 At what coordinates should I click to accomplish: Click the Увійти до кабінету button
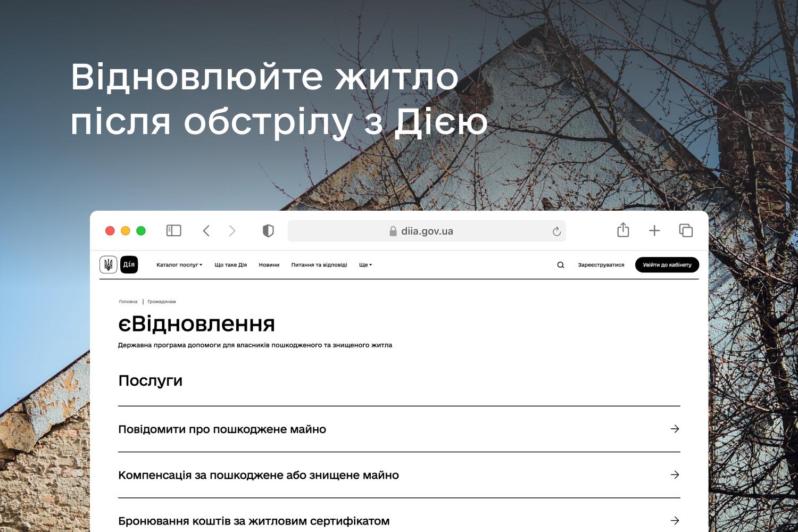[x=667, y=265]
